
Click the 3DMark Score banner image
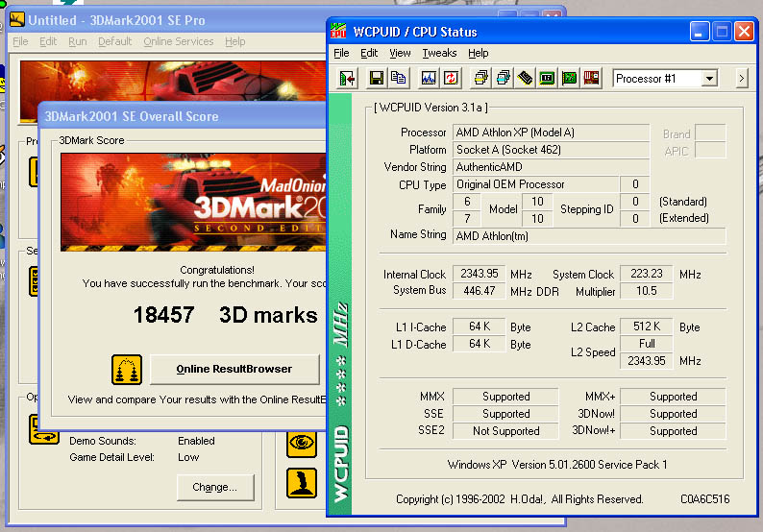tap(193, 202)
